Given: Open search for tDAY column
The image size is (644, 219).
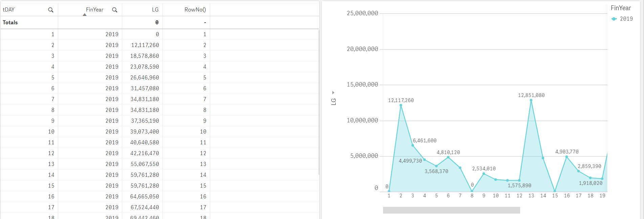Looking at the screenshot, I should tap(51, 10).
